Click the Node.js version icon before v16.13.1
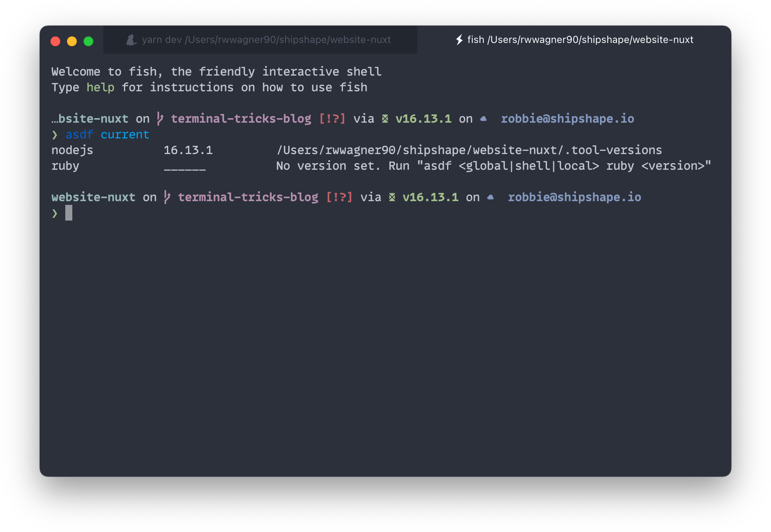The width and height of the screenshot is (771, 532). [385, 119]
